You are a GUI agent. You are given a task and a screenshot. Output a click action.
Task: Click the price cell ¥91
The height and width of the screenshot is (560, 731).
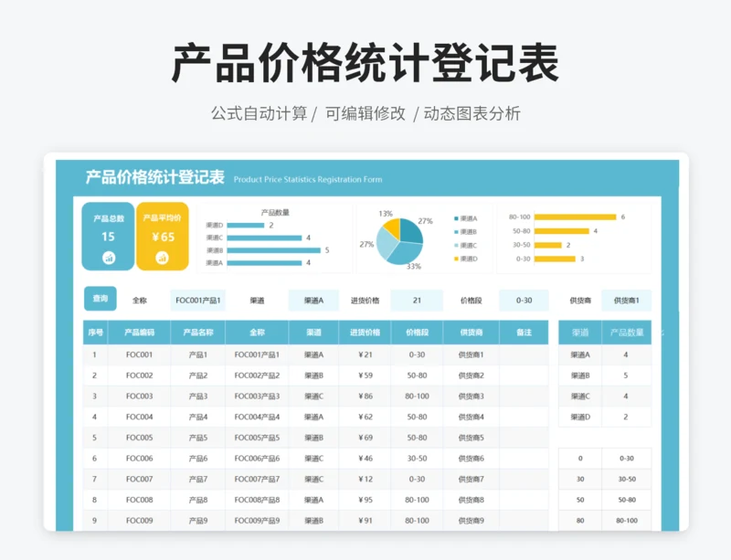(365, 521)
